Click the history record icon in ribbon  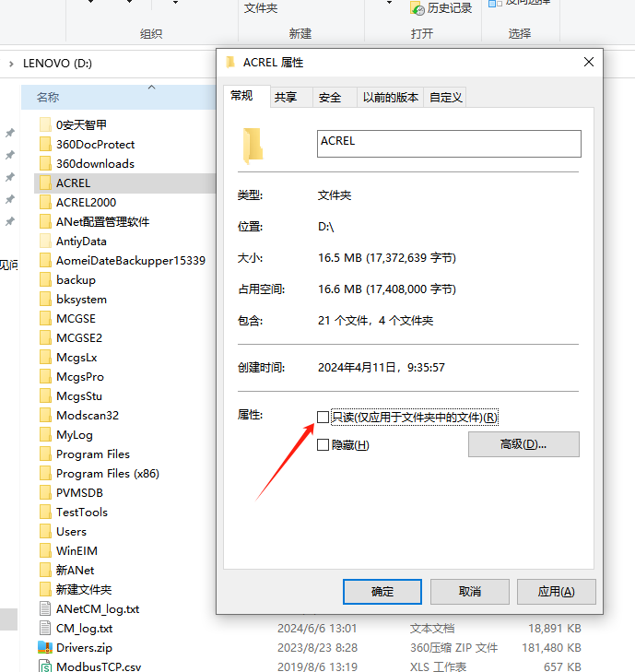417,8
